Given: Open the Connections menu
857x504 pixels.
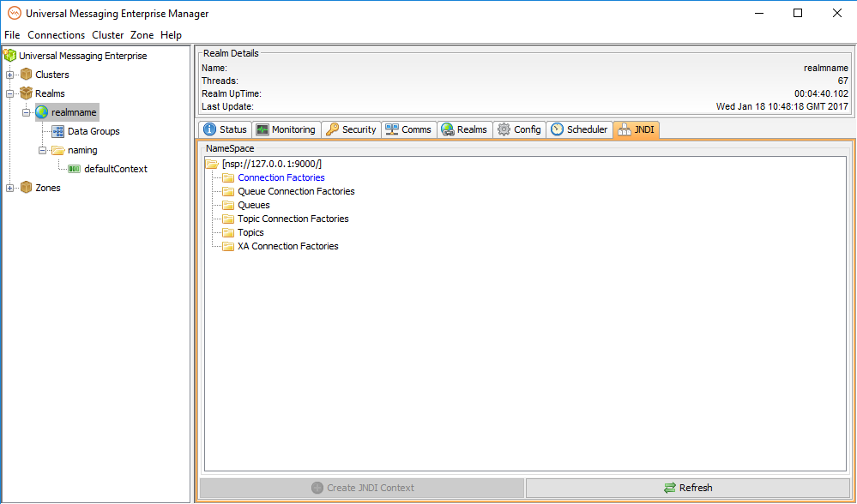Looking at the screenshot, I should (x=57, y=35).
